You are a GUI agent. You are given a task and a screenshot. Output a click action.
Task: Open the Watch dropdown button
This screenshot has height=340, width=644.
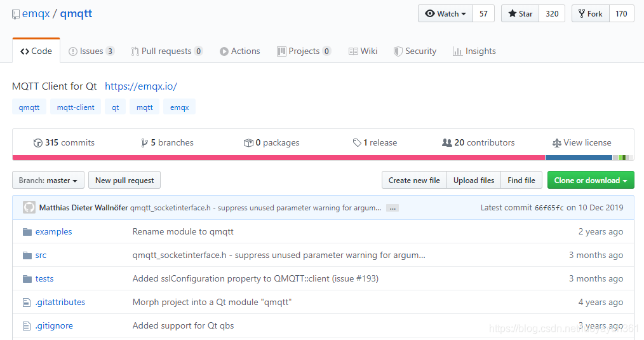[x=446, y=13]
